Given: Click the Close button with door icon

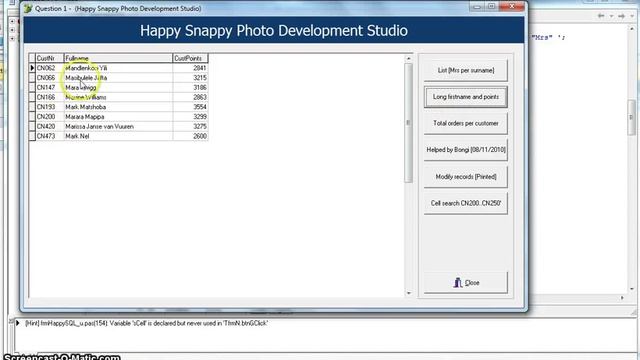Looking at the screenshot, I should [466, 282].
